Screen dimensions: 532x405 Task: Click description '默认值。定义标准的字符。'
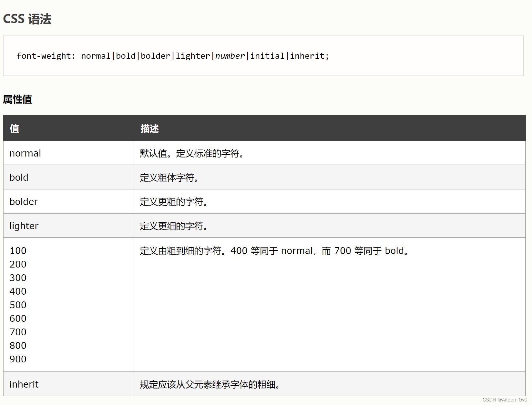tap(192, 153)
